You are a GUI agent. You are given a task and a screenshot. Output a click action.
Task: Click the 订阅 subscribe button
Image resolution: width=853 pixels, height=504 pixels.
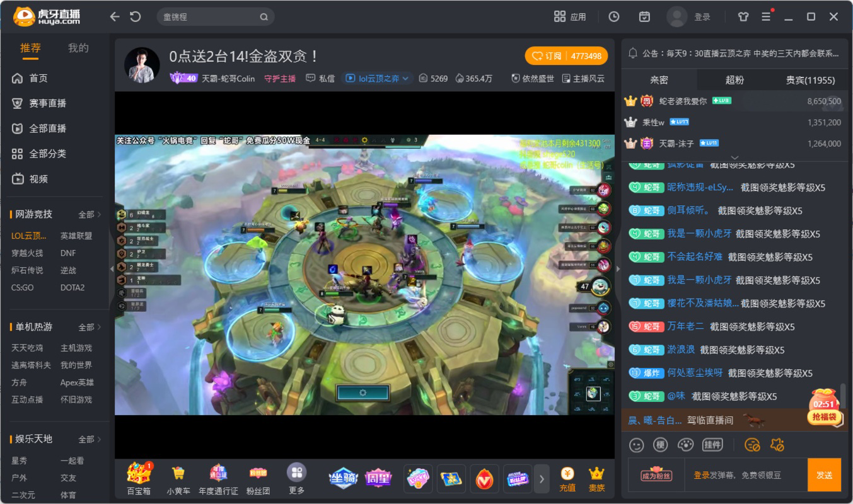click(x=566, y=56)
